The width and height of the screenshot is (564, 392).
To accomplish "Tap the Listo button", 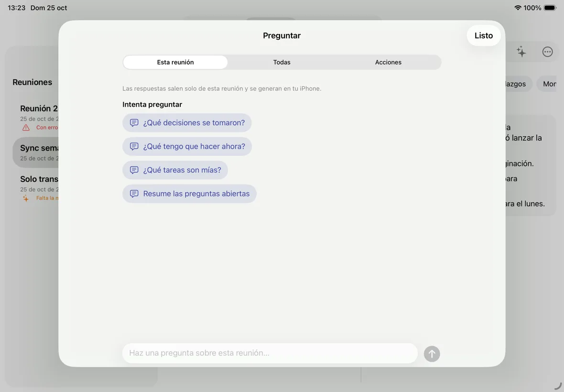I will (483, 35).
